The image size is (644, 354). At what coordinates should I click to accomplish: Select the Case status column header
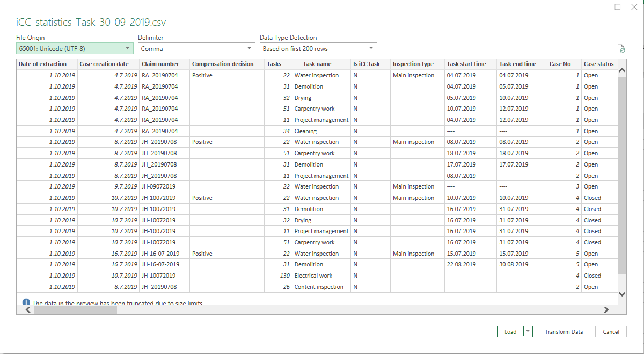pos(598,64)
